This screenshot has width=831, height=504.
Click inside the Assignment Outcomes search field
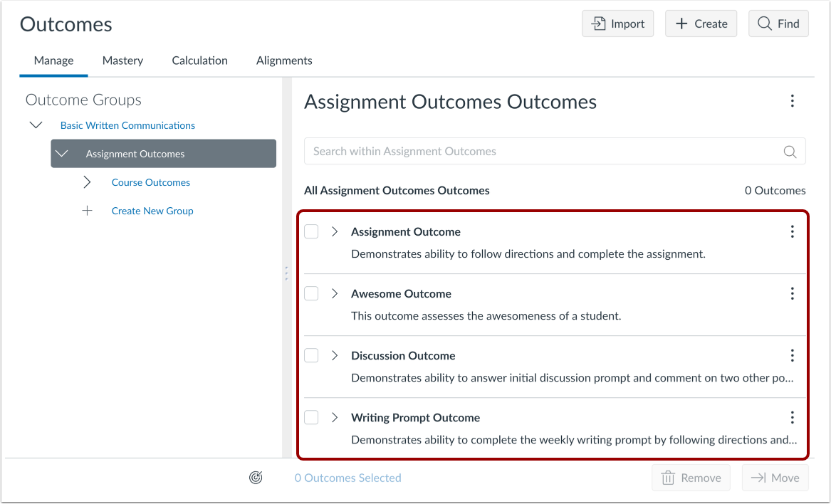pos(498,151)
